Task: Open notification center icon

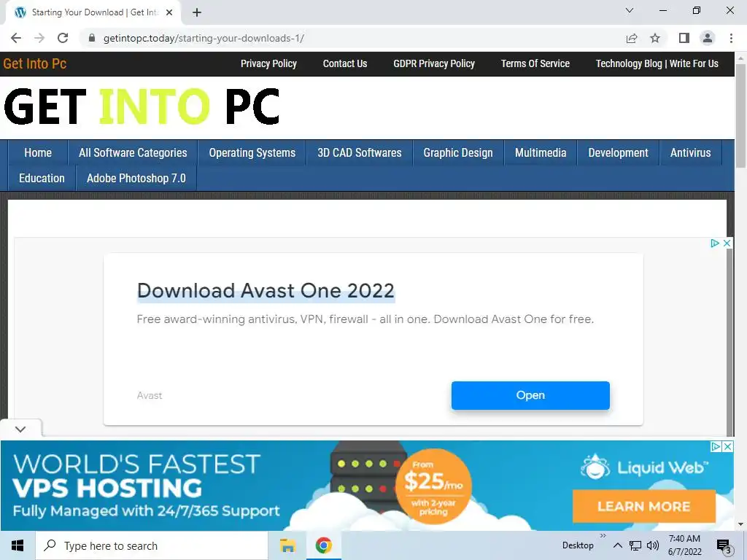Action: pyautogui.click(x=724, y=545)
